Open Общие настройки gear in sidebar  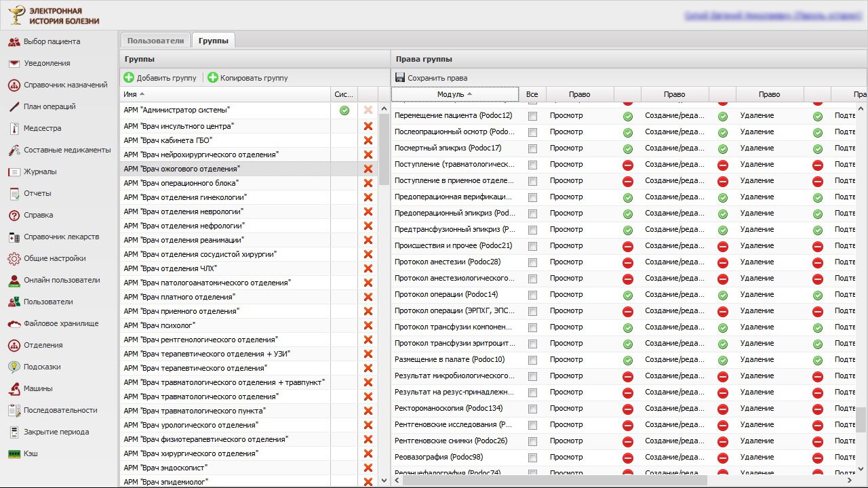coord(14,258)
